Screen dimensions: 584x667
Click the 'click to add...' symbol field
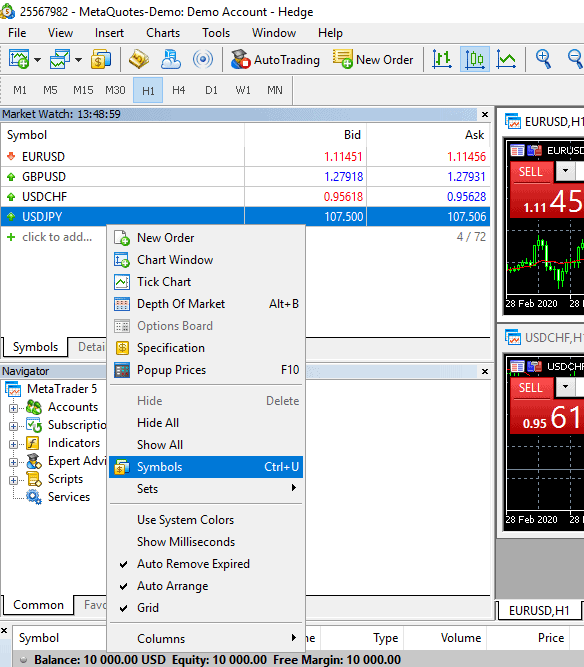57,237
